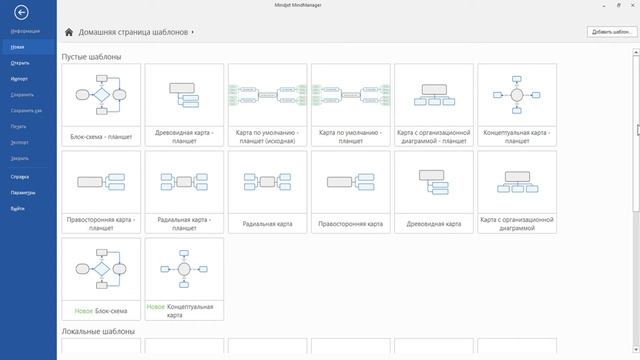Select the Новое Концептуальная карта template
The width and height of the screenshot is (640, 360).
click(x=184, y=279)
